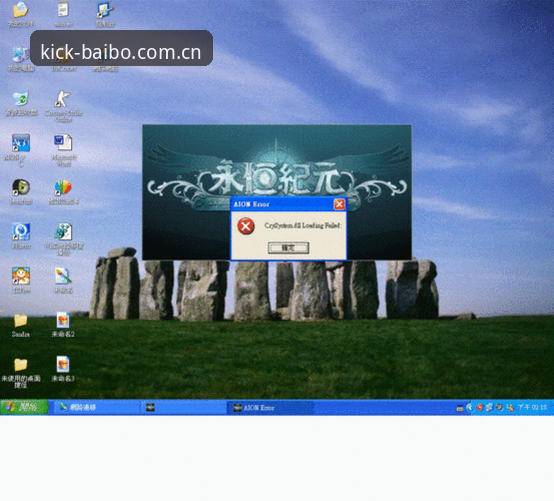The width and height of the screenshot is (554, 501).
Task: Open the folder with globe icon on desktop
Action: 21,14
